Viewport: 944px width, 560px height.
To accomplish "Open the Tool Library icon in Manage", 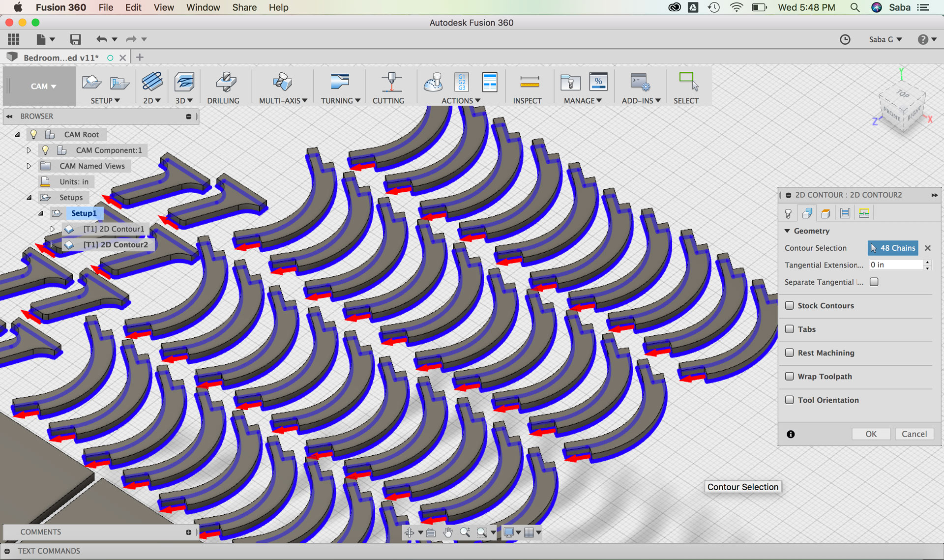I will pos(570,83).
